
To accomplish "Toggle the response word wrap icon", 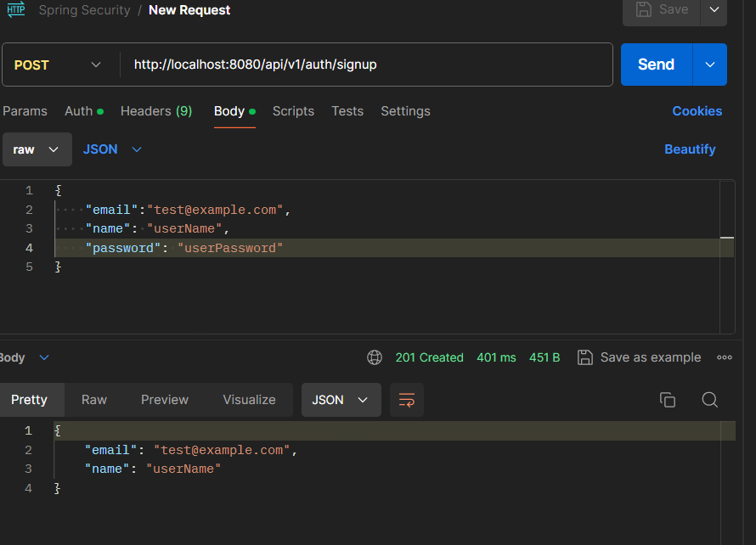I will (406, 400).
